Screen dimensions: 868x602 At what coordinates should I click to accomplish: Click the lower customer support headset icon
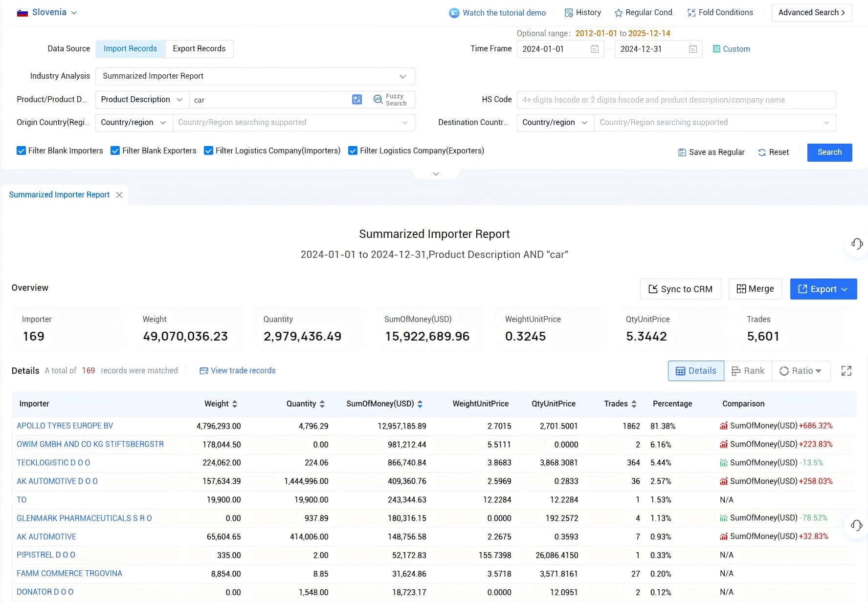coord(857,525)
